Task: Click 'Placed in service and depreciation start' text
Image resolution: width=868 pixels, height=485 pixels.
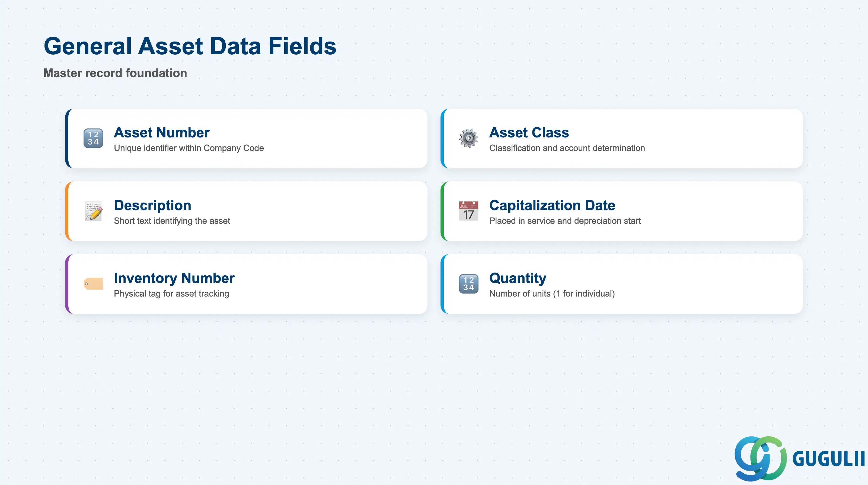Action: (565, 221)
